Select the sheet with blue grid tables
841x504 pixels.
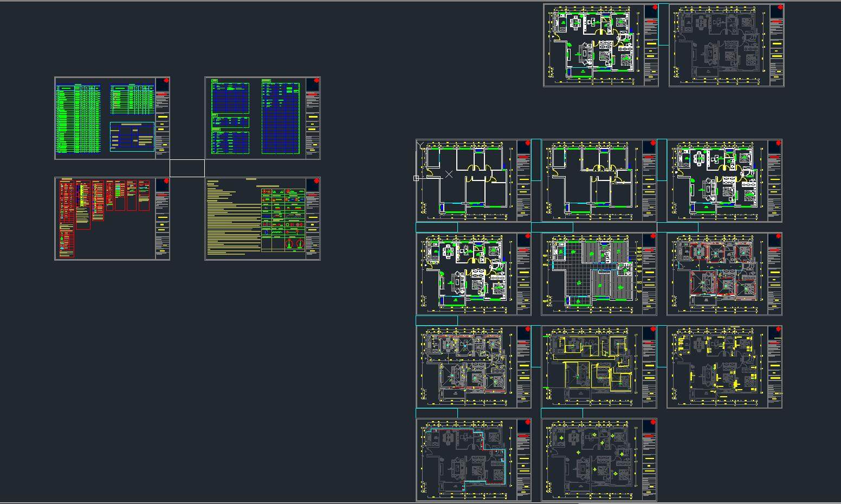pyautogui.click(x=262, y=118)
